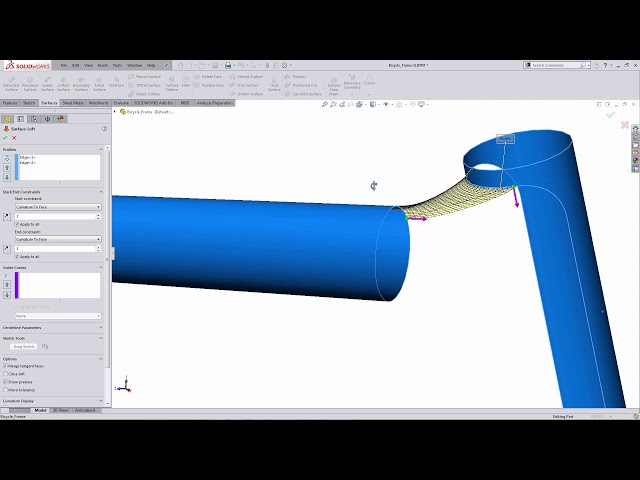Click the Untrim Surface command
This screenshot has height=480, width=640.
(x=246, y=94)
